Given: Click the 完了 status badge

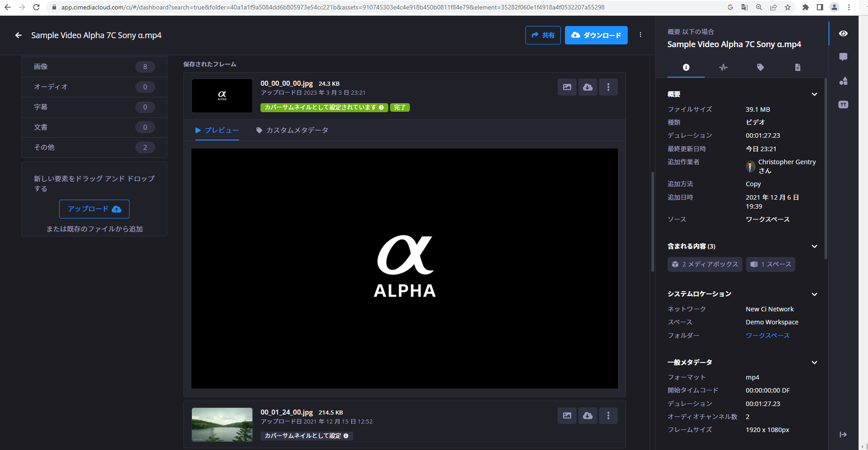Looking at the screenshot, I should pos(400,107).
